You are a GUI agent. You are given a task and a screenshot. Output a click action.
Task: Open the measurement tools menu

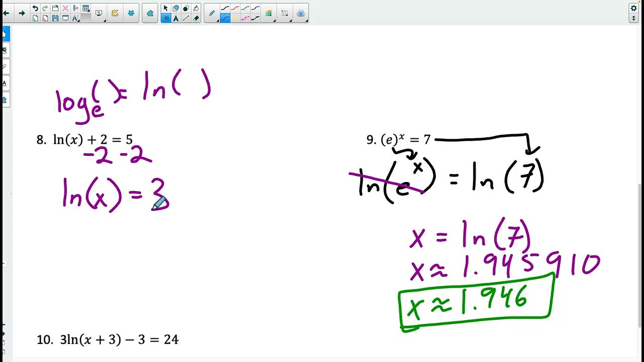pyautogui.click(x=75, y=18)
